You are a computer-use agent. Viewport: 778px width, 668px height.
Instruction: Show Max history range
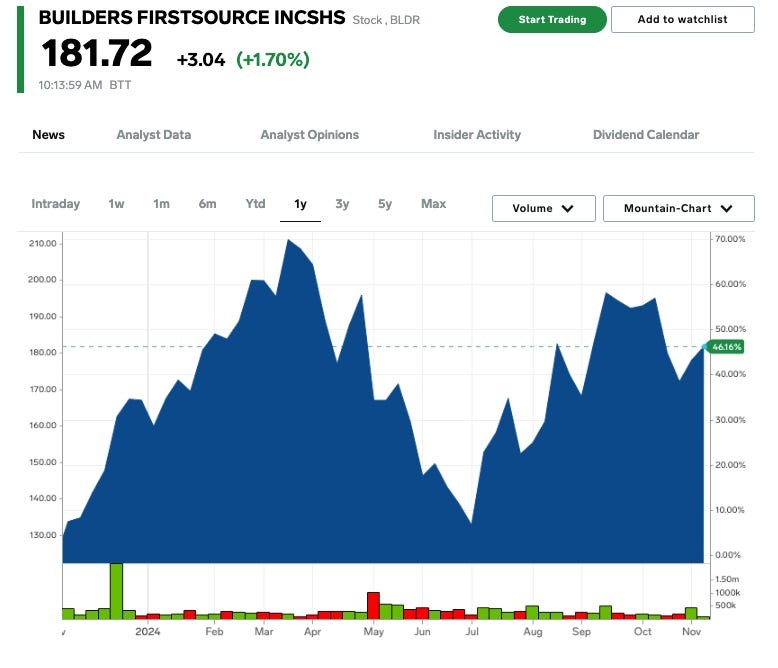click(x=433, y=204)
